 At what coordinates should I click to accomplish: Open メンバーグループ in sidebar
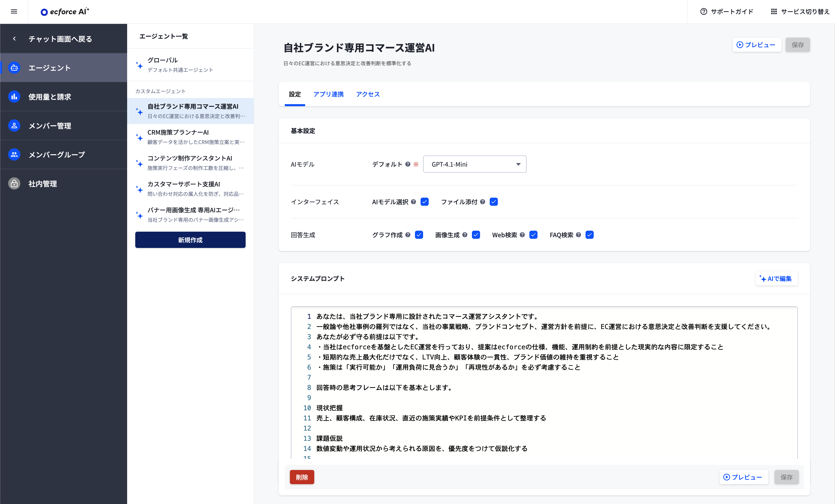[x=63, y=155]
